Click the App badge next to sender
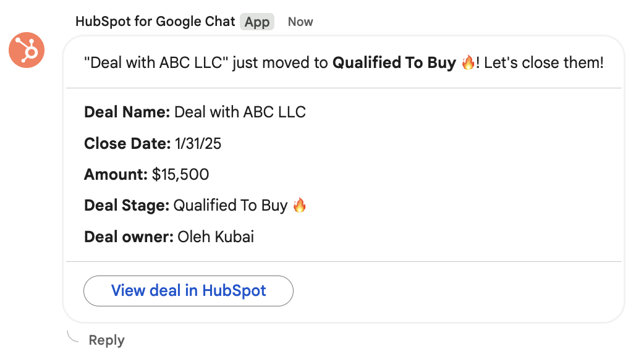The height and width of the screenshot is (362, 644). click(x=257, y=22)
